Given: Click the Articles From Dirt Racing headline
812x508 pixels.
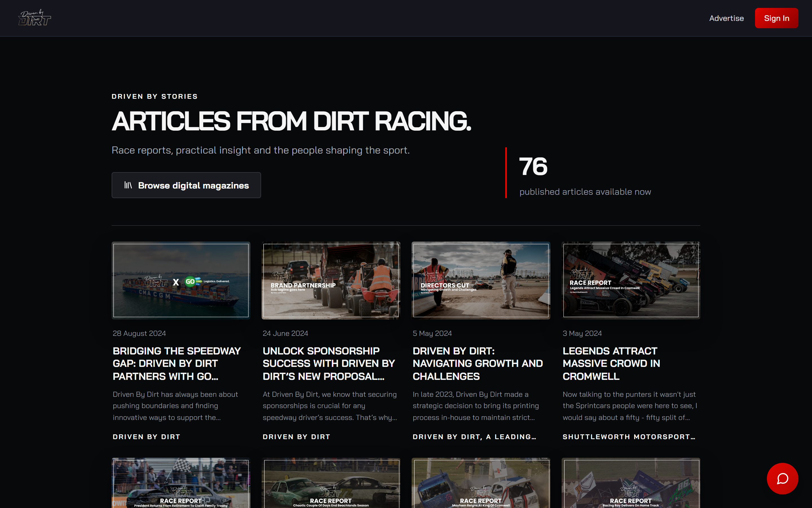Looking at the screenshot, I should pyautogui.click(x=291, y=121).
